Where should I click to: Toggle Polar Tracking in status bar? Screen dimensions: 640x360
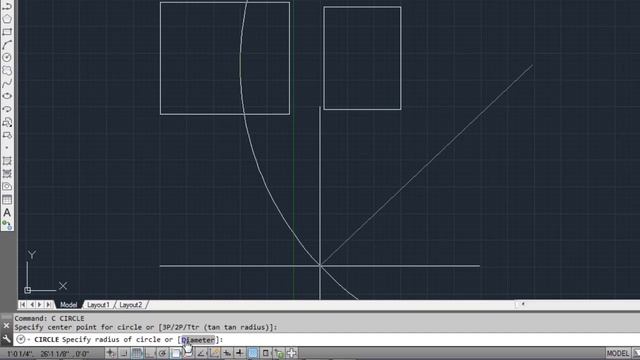(x=162, y=353)
